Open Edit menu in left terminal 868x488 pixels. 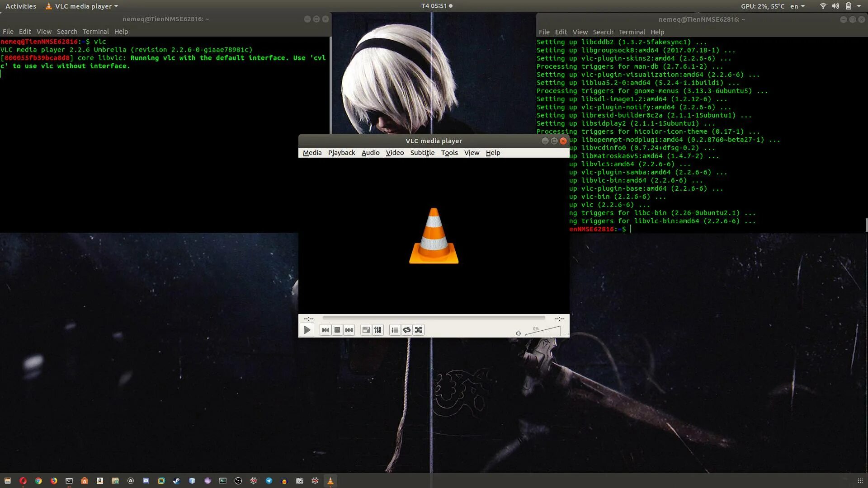[x=25, y=32]
